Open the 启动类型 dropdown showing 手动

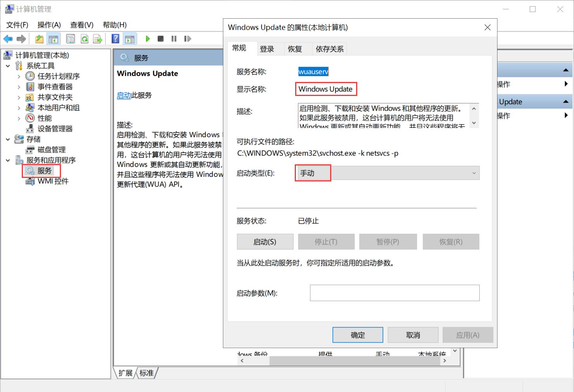473,173
